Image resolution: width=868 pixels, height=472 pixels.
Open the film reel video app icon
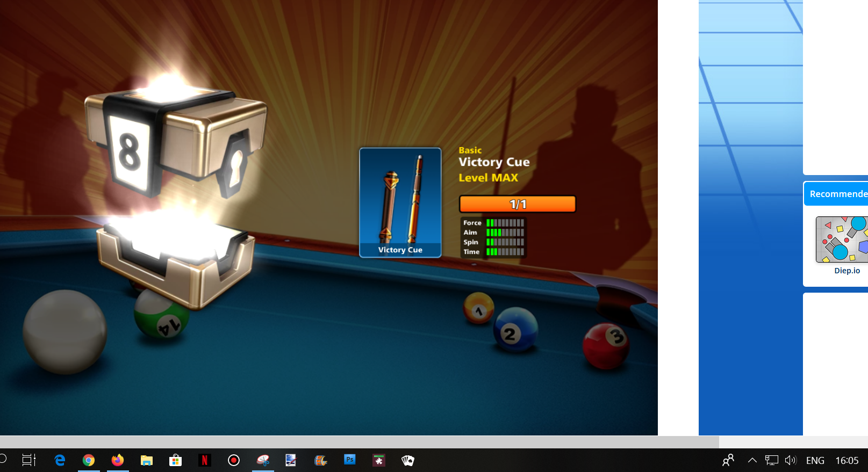pos(321,460)
